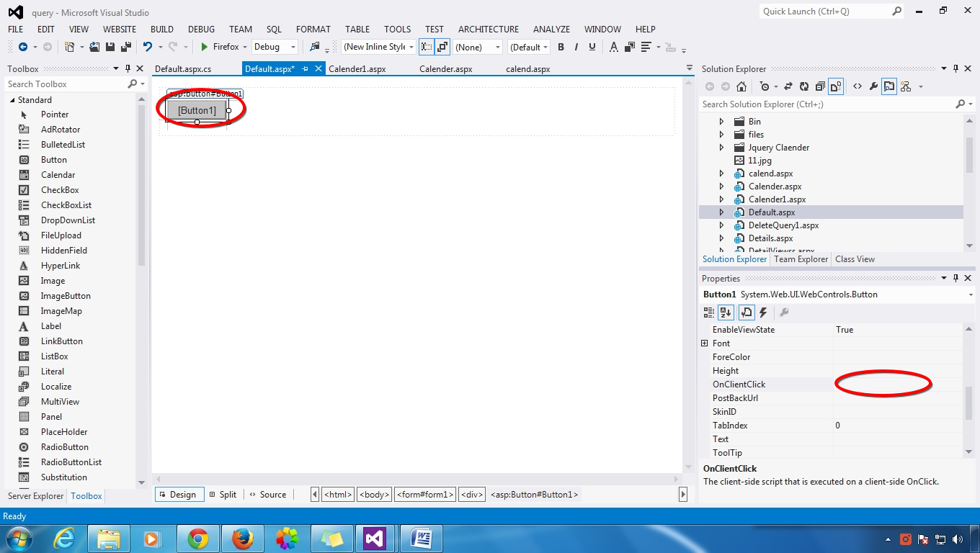Click the Bold formatting icon
Viewport: 980px width, 553px height.
pos(561,47)
